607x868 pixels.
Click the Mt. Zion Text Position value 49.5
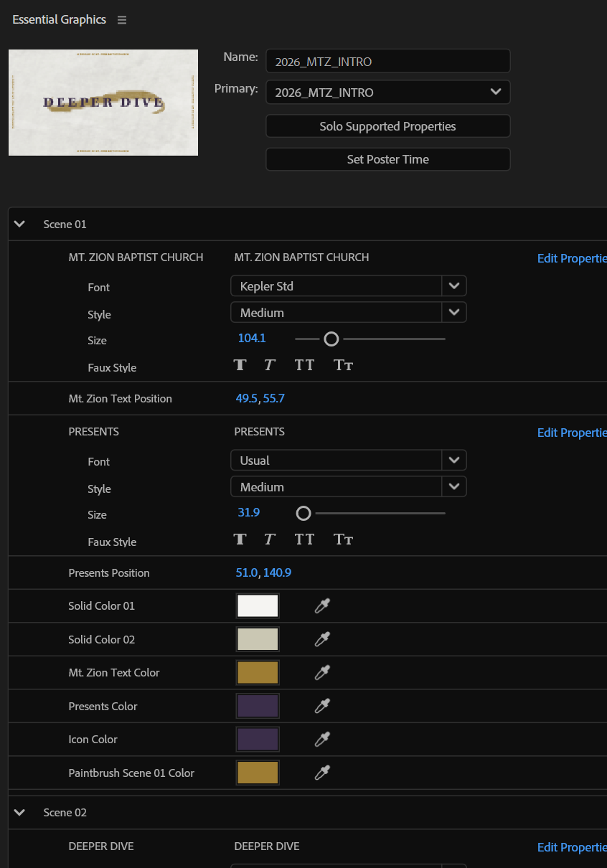click(246, 398)
